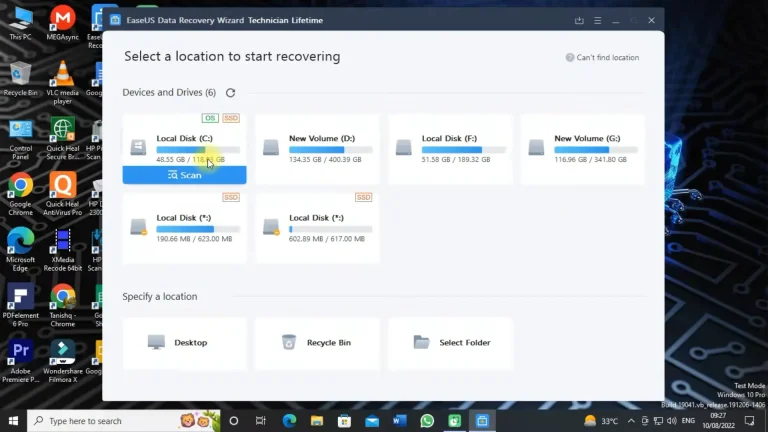Choose Recycle Bin as recovery location
The height and width of the screenshot is (432, 768).
(317, 342)
